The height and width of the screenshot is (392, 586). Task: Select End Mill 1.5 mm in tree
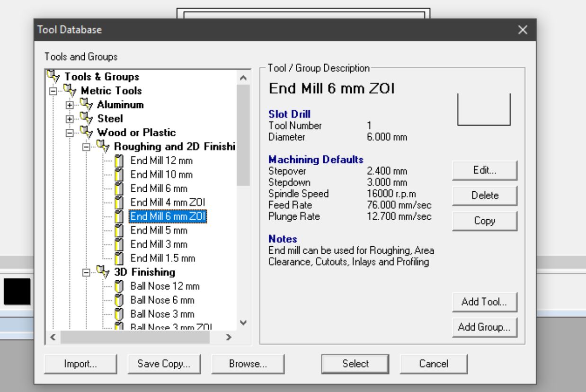(163, 258)
